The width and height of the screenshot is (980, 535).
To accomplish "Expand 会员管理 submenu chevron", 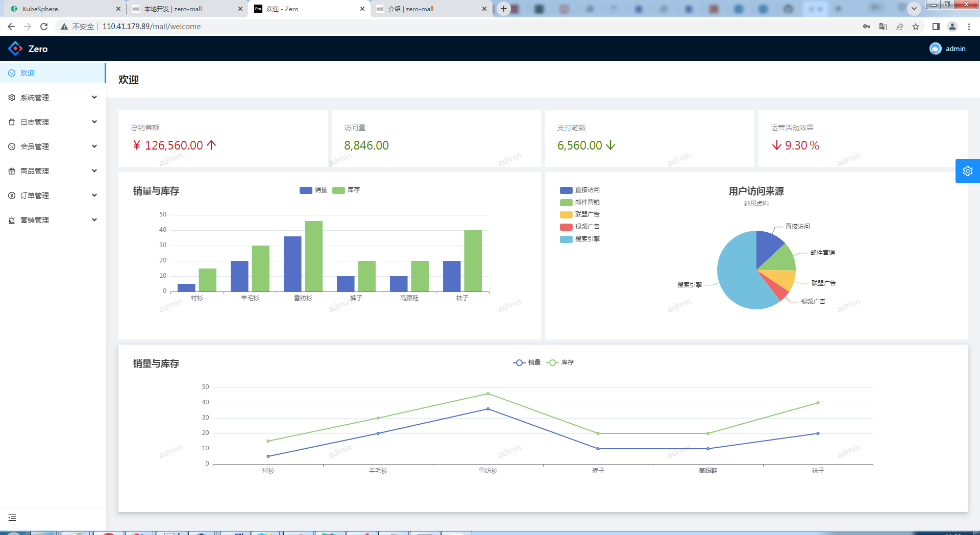I will (94, 147).
